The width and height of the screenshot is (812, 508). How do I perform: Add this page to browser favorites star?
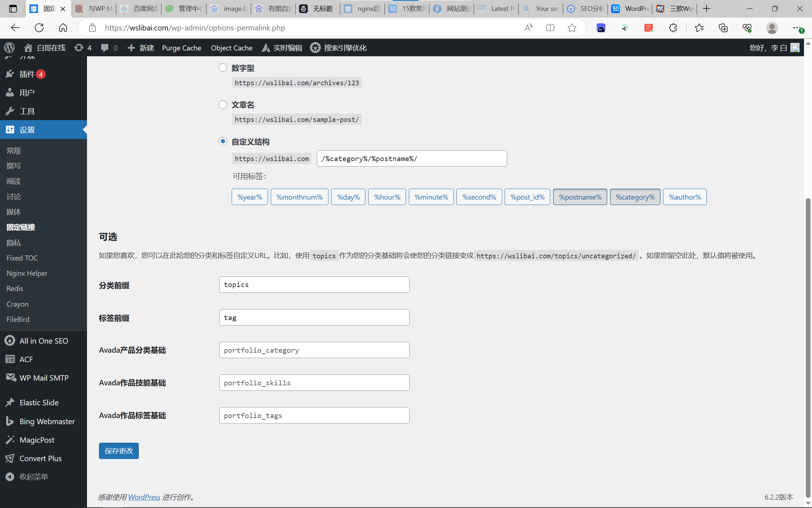572,28
